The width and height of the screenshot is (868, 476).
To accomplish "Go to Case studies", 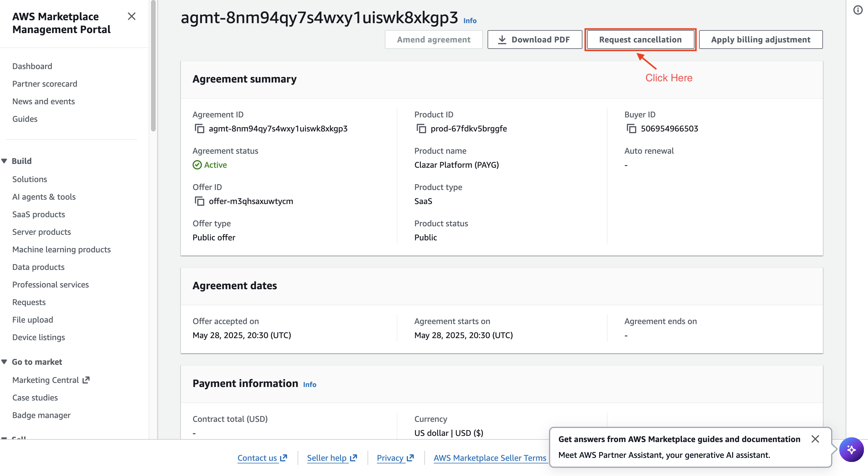I will point(35,398).
